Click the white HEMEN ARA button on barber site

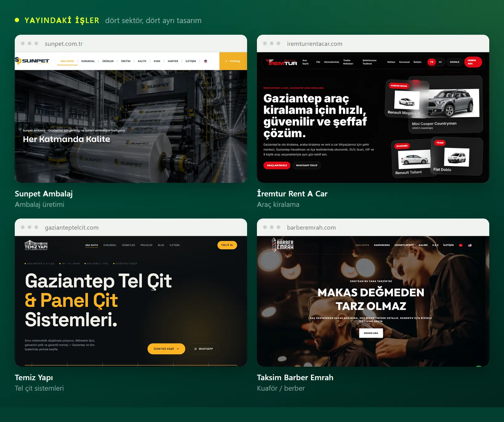[x=371, y=333]
